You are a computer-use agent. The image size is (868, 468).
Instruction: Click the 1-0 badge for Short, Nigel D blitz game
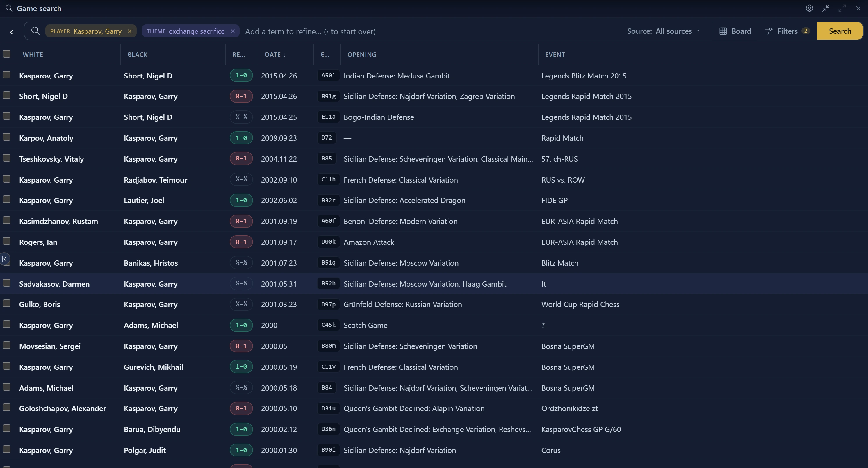(x=241, y=76)
